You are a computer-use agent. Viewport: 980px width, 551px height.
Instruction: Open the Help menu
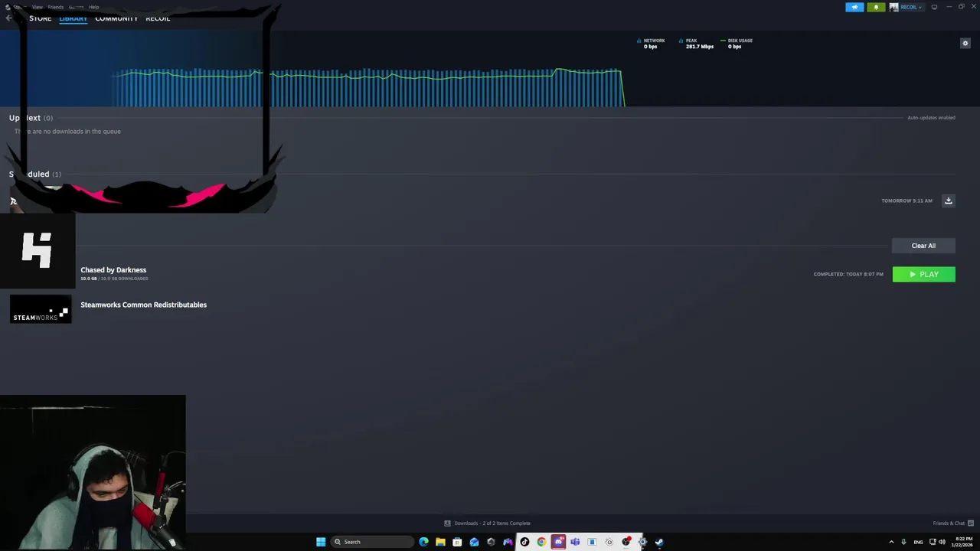coord(93,7)
